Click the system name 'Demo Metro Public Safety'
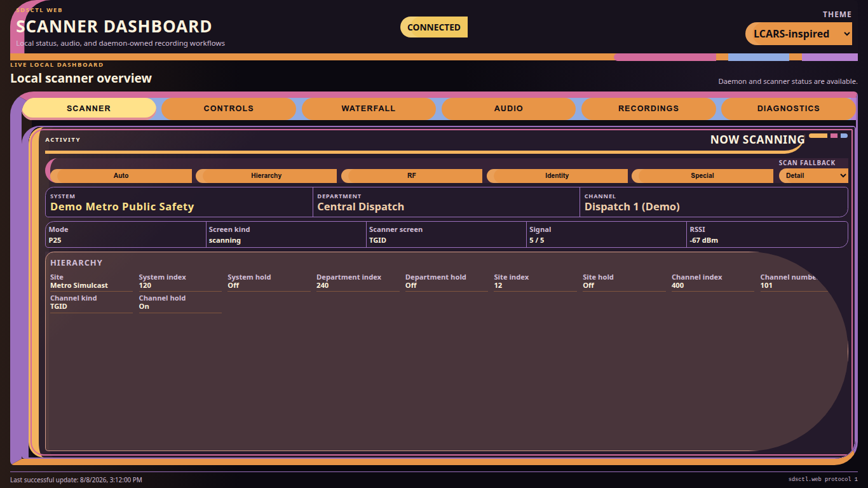This screenshot has width=868, height=488. click(x=122, y=207)
